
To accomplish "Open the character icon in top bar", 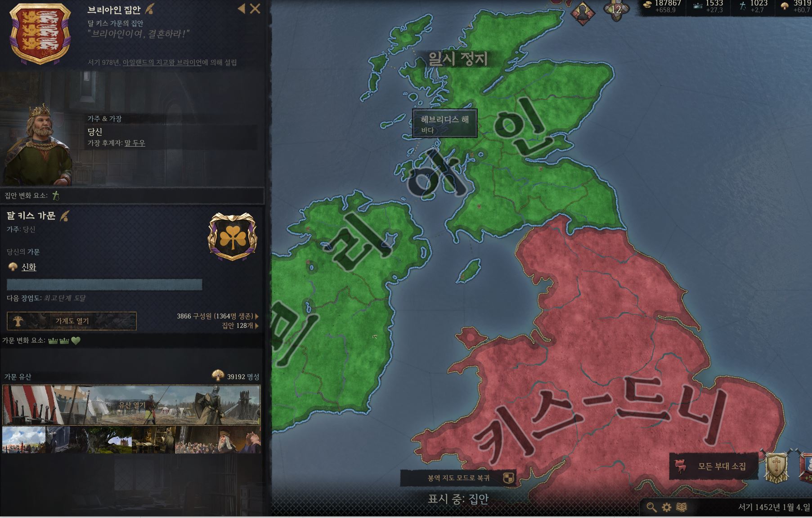I will (x=583, y=14).
